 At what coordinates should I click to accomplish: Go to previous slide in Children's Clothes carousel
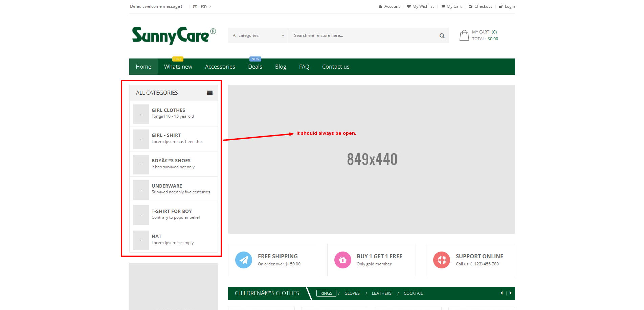pos(502,293)
